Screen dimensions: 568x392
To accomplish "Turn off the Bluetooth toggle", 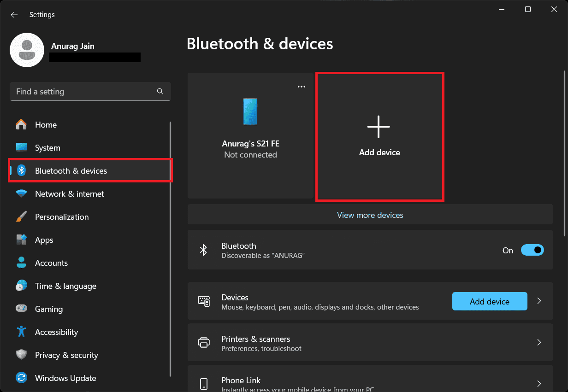I will tap(532, 250).
